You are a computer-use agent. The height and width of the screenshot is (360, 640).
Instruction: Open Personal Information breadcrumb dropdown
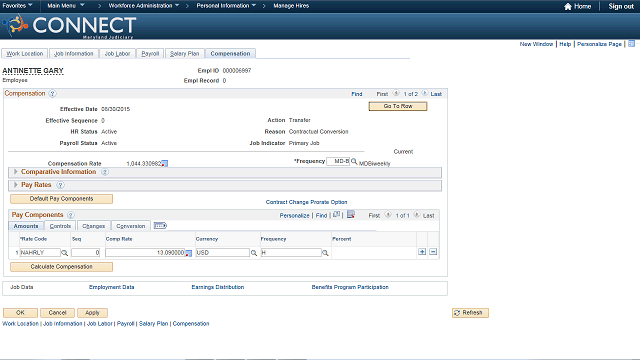pyautogui.click(x=226, y=6)
